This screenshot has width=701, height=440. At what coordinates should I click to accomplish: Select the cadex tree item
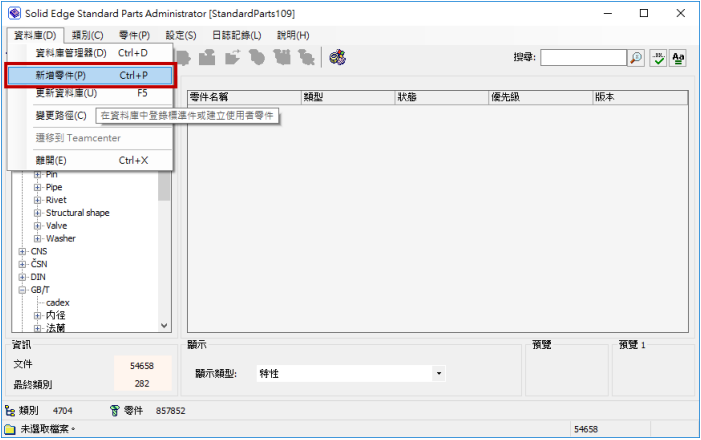click(x=58, y=303)
